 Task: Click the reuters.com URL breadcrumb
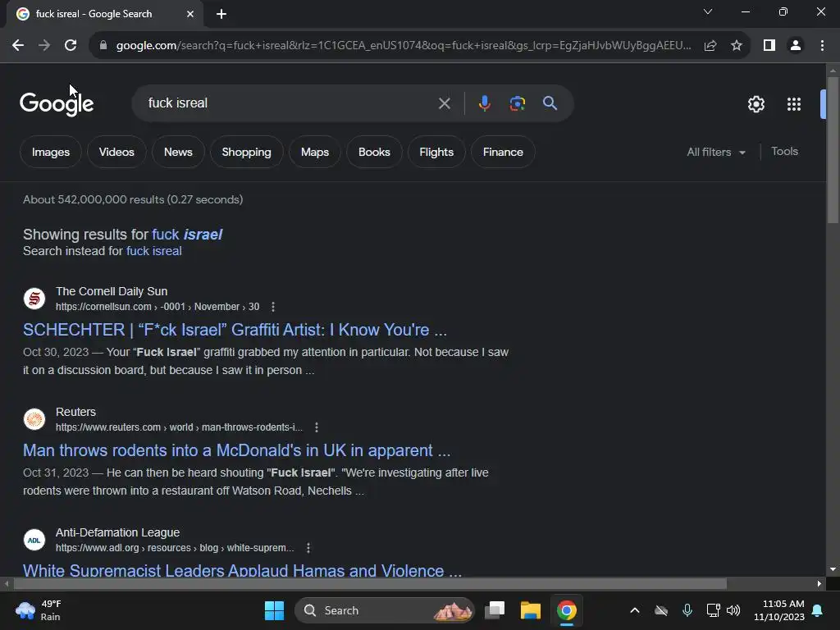point(179,427)
